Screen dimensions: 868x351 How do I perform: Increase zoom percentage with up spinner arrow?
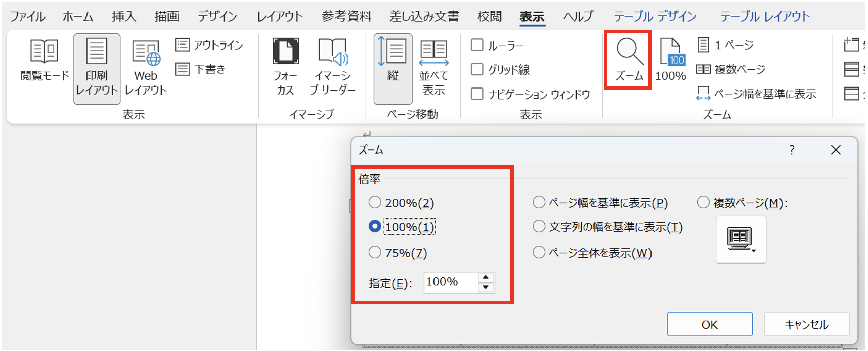pos(486,277)
